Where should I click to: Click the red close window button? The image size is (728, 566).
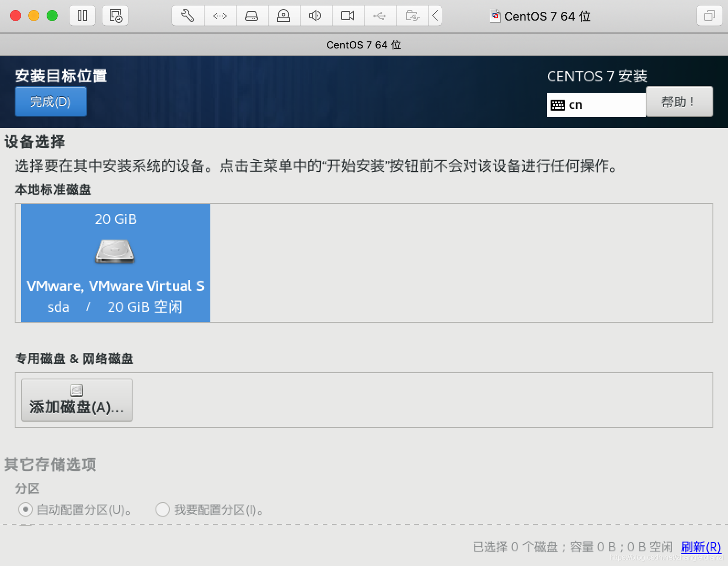(x=16, y=16)
